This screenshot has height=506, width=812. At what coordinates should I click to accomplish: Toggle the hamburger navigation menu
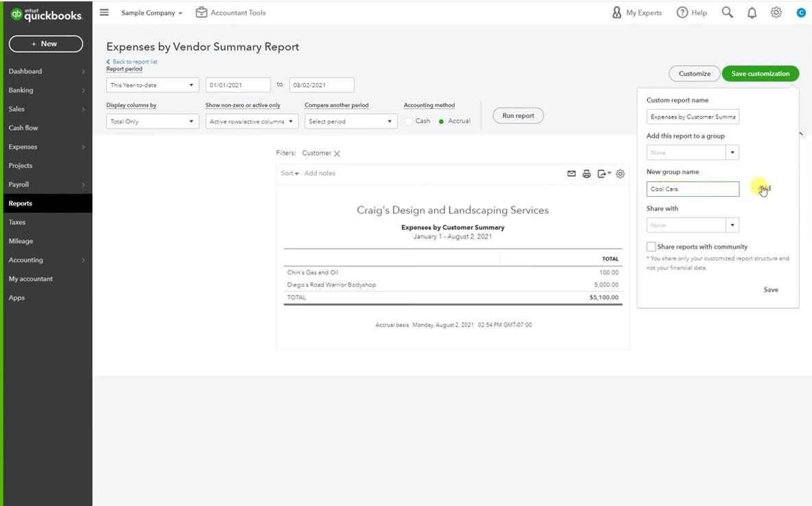[x=104, y=12]
